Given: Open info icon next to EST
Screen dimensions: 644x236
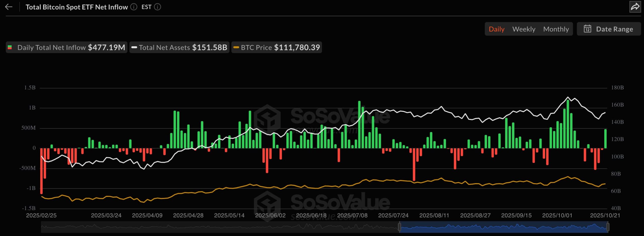Looking at the screenshot, I should pyautogui.click(x=157, y=7).
